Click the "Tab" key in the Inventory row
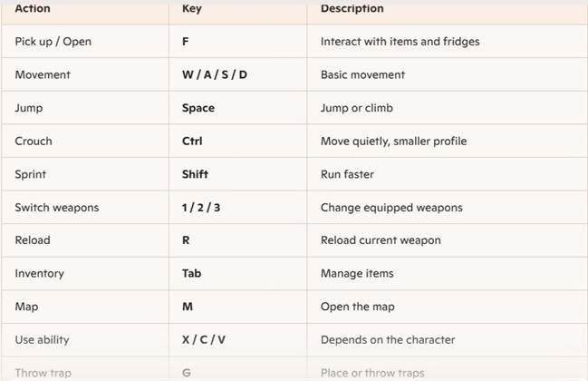Viewport: 588px width, 381px height. point(193,274)
